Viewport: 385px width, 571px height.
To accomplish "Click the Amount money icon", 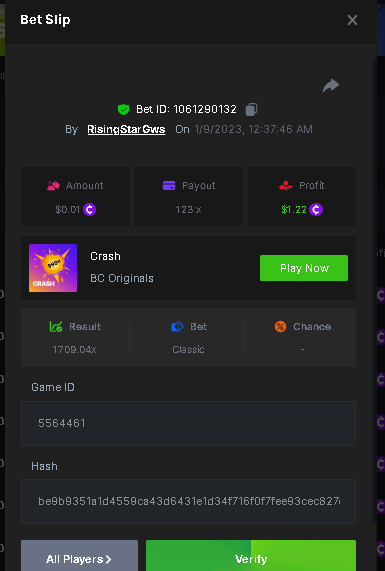I will pos(53,186).
